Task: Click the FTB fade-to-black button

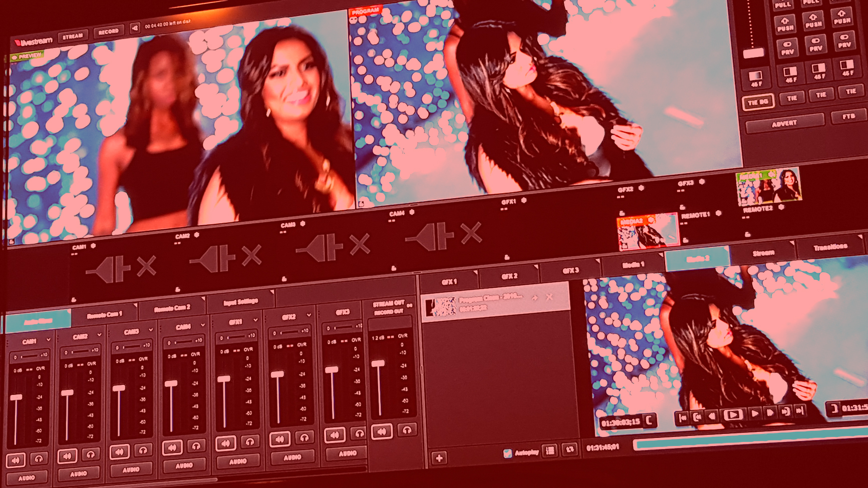Action: pyautogui.click(x=848, y=117)
